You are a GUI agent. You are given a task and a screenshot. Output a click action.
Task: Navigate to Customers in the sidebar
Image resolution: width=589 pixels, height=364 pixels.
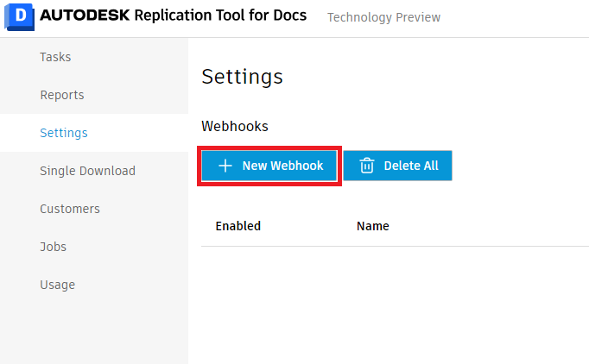tap(70, 209)
